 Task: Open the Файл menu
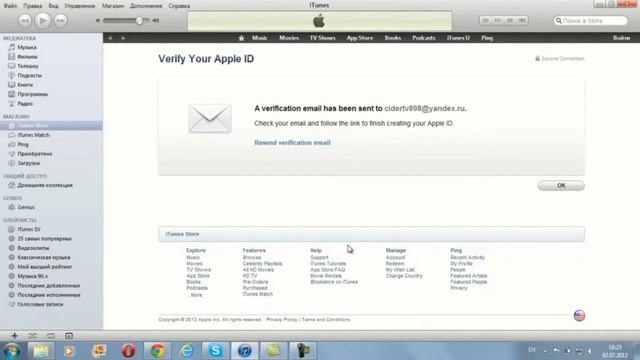(10, 6)
